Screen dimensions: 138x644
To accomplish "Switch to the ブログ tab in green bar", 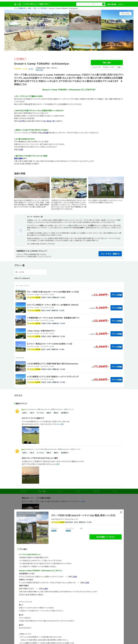I will (x=115, y=491).
